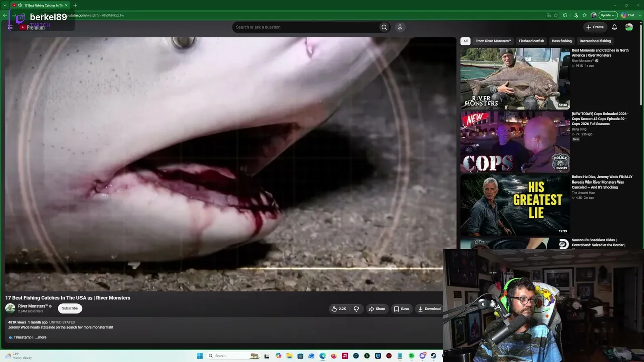Viewport: 644px width, 362px height.
Task: Click the video player shark frame
Action: click(x=230, y=164)
